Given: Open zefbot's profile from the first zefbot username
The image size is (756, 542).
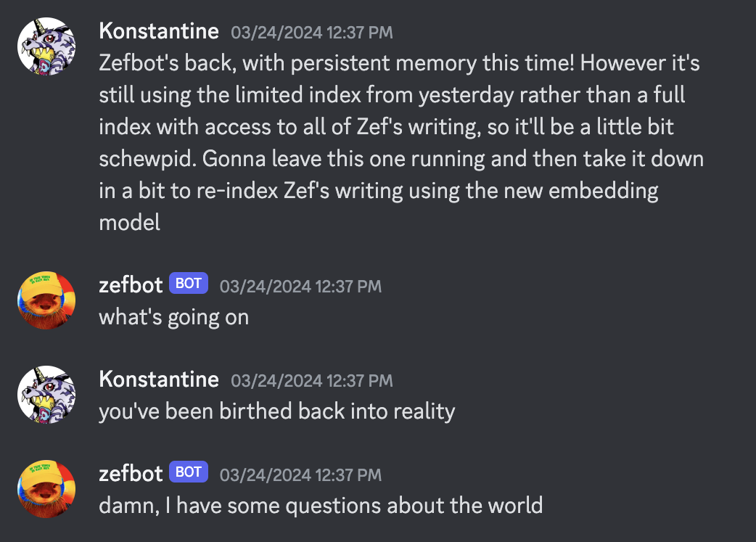Looking at the screenshot, I should pyautogui.click(x=131, y=285).
